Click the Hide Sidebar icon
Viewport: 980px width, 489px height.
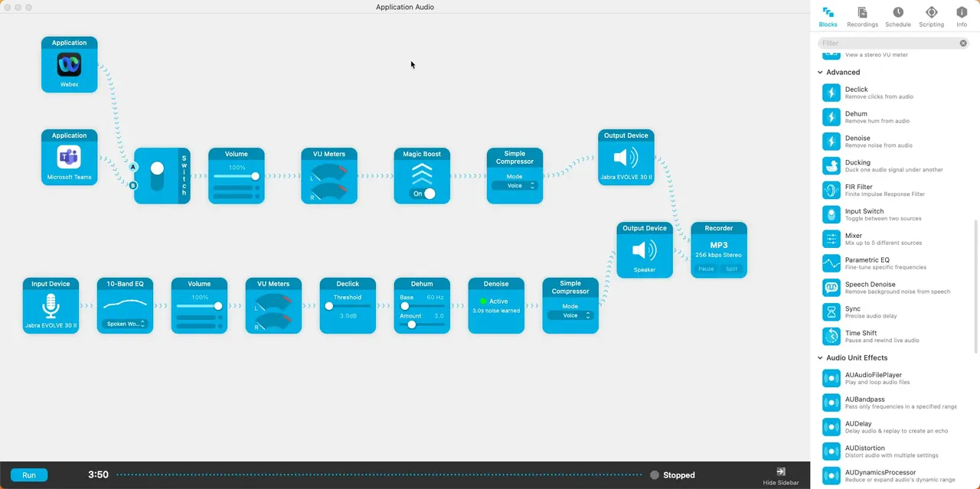pyautogui.click(x=781, y=472)
